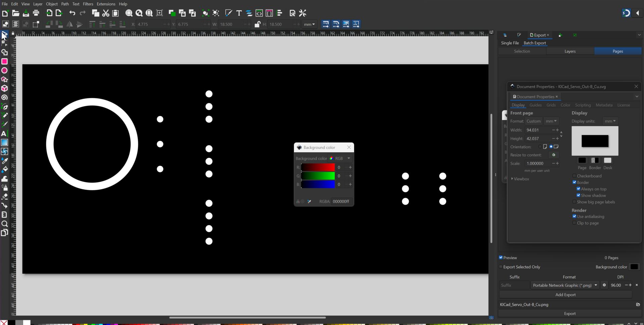Open the Document Properties panel chevron menu
644x325 pixels.
click(x=637, y=97)
